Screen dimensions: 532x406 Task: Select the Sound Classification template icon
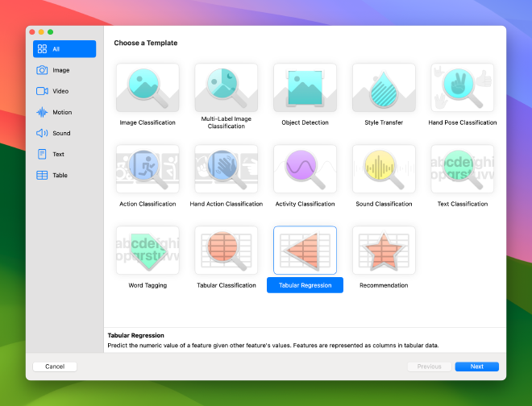[x=384, y=169]
